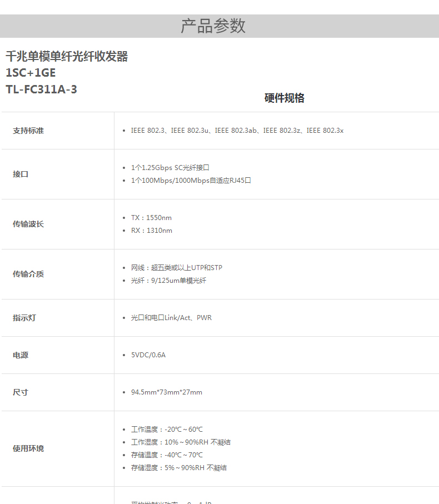Select the 千兆单模单纤光纤收发器 product title
This screenshot has height=504, width=439.
point(67,56)
